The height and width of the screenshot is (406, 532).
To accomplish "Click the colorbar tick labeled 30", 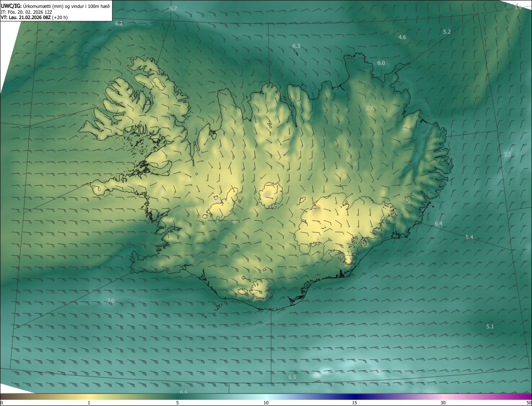I will pyautogui.click(x=443, y=403).
